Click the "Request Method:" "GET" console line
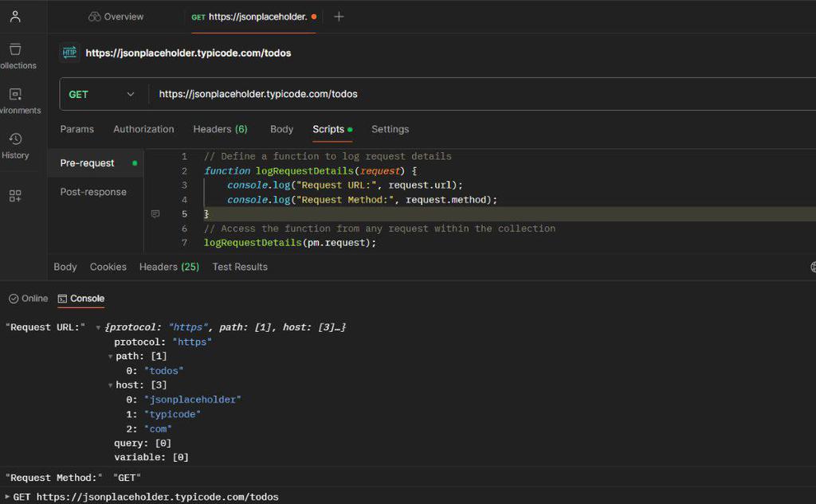Image resolution: width=816 pixels, height=504 pixels. tap(73, 478)
